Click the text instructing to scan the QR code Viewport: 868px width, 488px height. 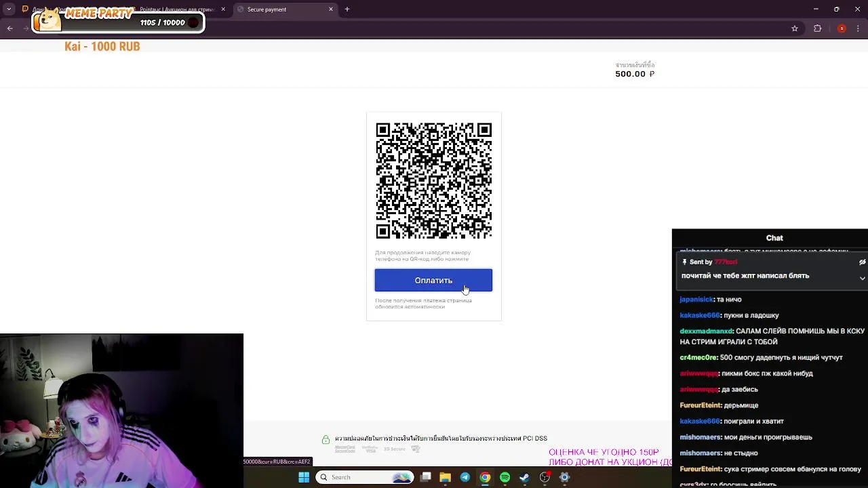pyautogui.click(x=422, y=256)
